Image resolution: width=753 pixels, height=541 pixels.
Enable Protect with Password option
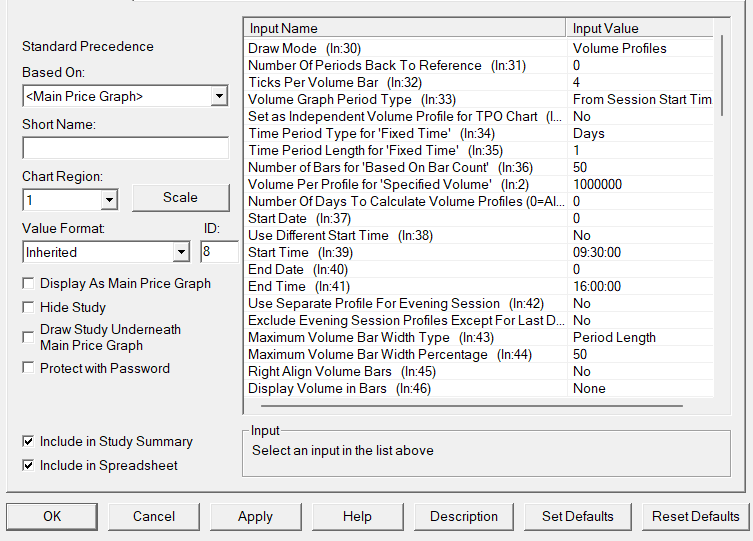coord(28,369)
